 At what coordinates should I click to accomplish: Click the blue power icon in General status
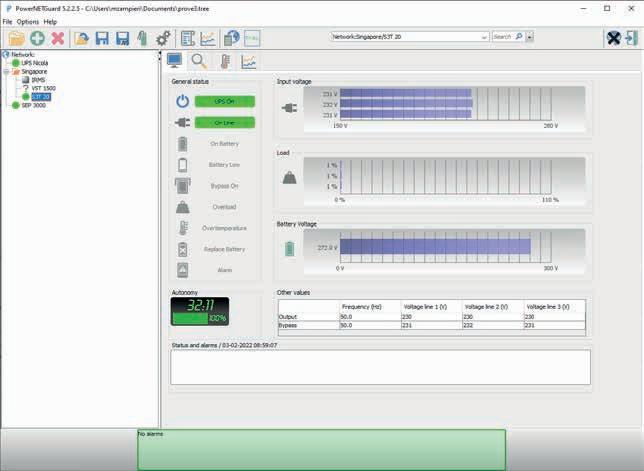pyautogui.click(x=183, y=101)
